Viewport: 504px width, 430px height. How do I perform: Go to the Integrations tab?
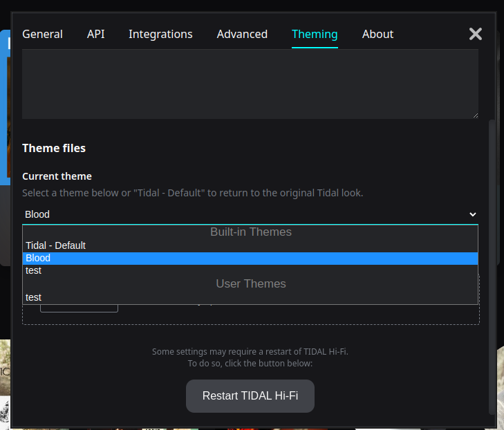coord(160,34)
